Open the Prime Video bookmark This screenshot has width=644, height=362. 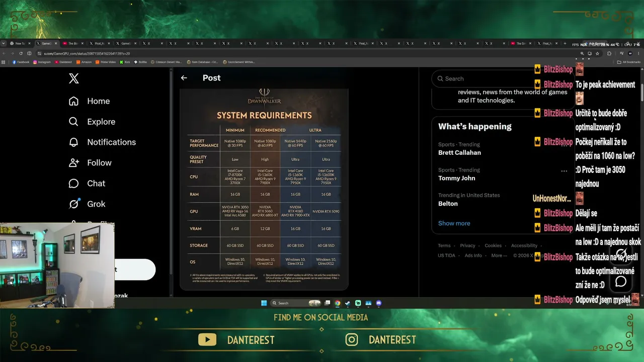105,62
